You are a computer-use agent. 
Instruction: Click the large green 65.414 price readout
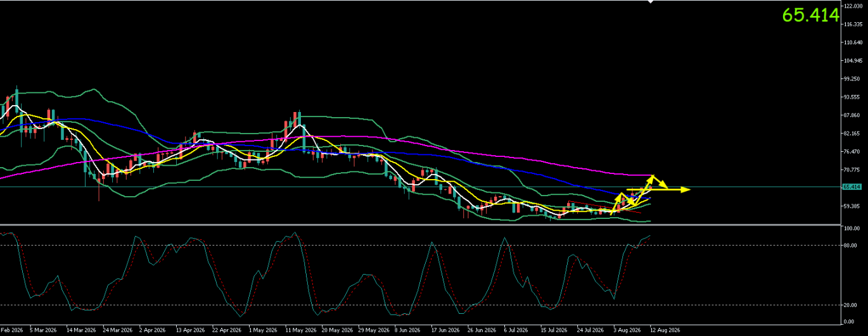pos(810,15)
